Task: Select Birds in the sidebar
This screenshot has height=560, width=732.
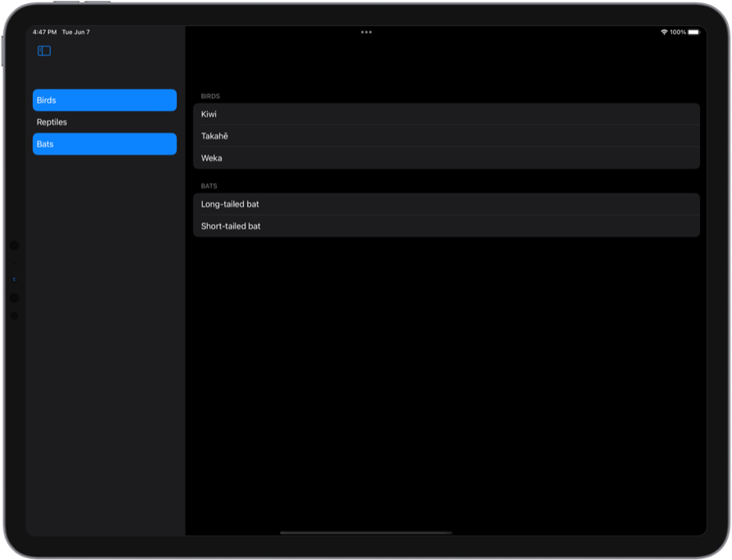Action: (x=105, y=100)
